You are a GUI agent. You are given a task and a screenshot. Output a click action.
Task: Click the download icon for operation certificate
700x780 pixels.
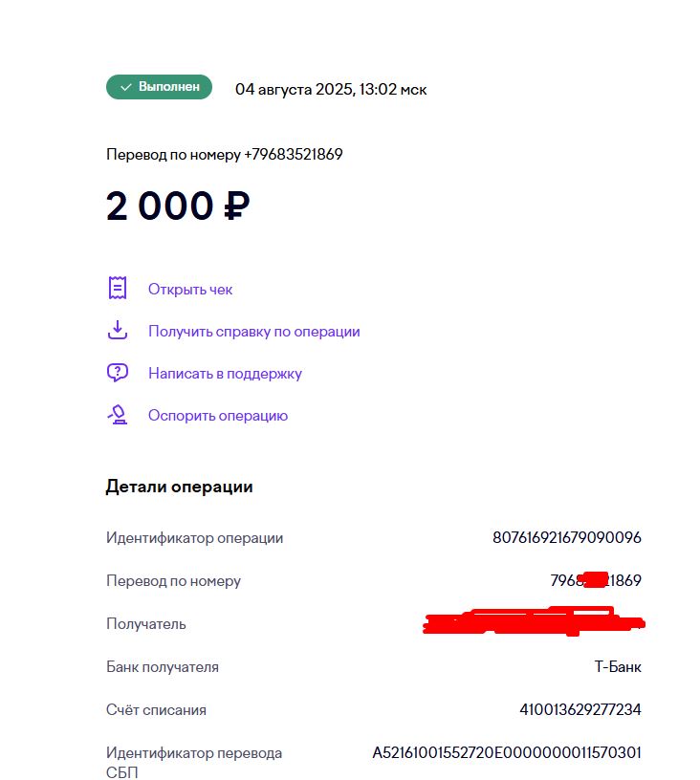coord(118,331)
